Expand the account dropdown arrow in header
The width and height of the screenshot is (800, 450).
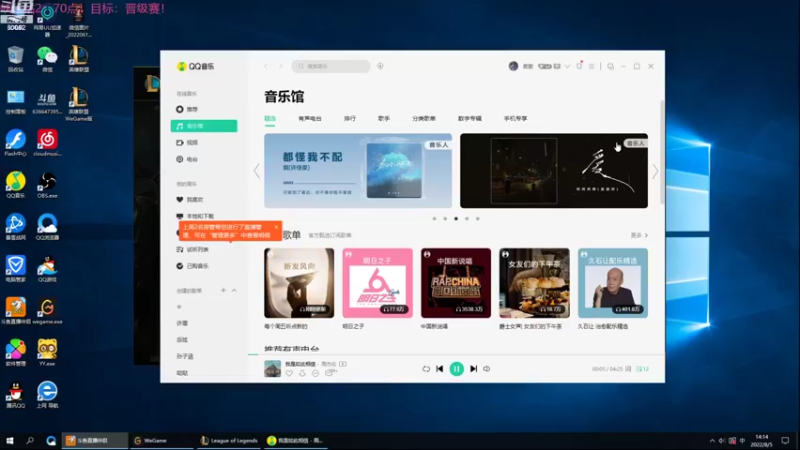pos(567,66)
